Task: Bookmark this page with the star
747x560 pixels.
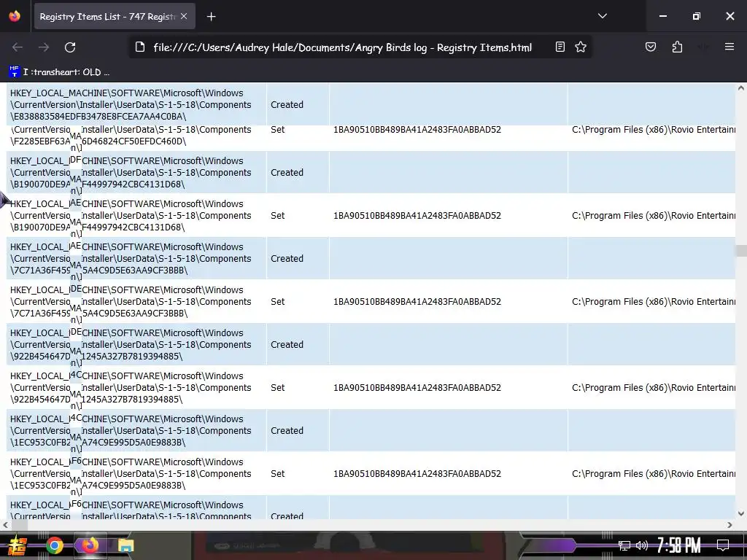Action: click(x=581, y=47)
